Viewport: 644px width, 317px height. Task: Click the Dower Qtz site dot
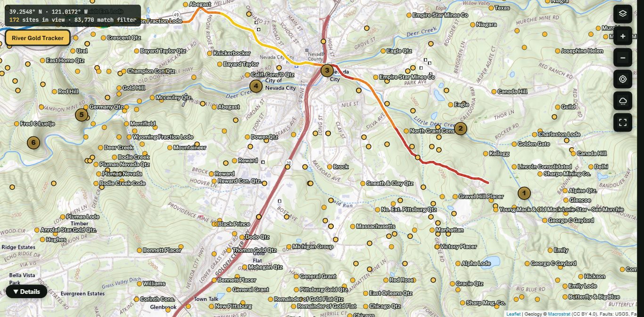247,137
